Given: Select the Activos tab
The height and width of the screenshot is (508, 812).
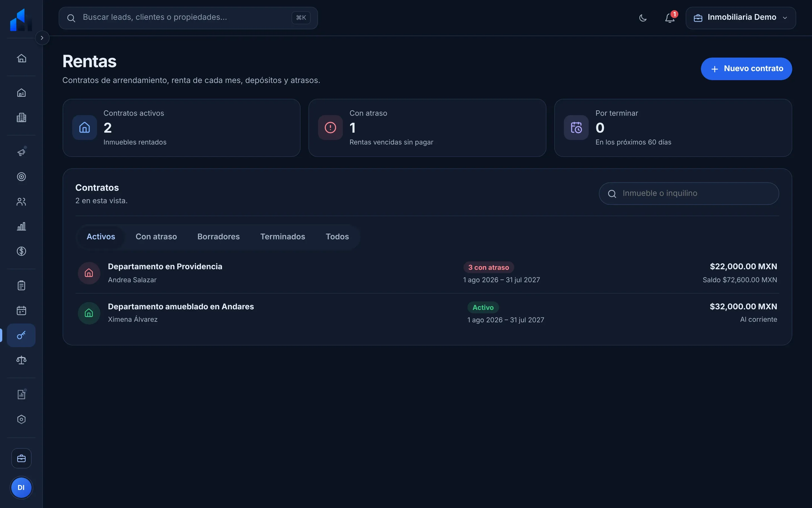Looking at the screenshot, I should (101, 237).
